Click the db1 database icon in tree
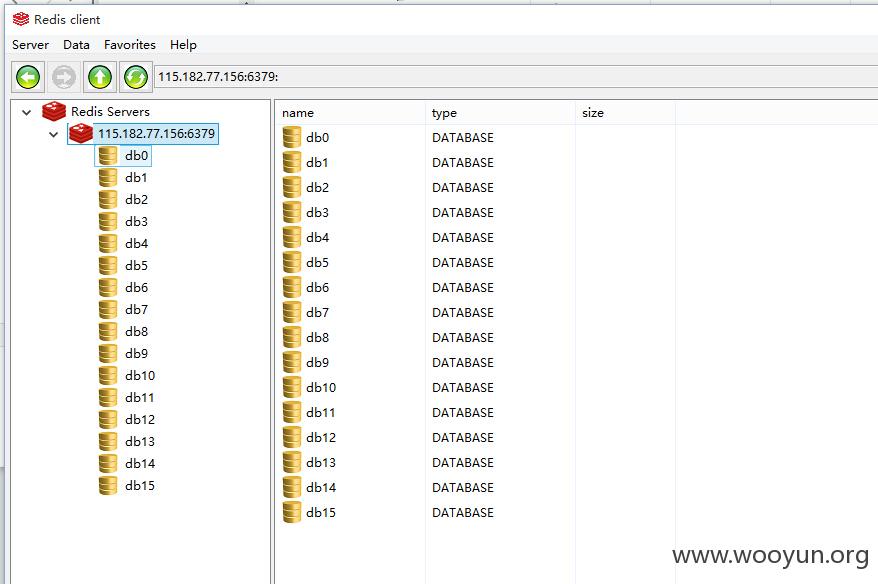 tap(108, 177)
